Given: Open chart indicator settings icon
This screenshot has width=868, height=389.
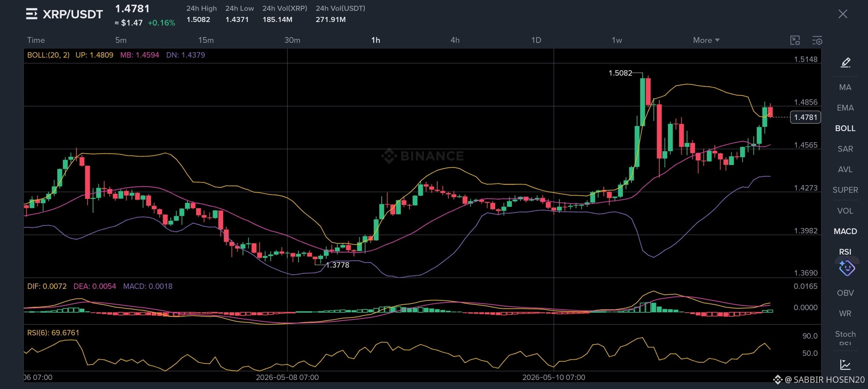Looking at the screenshot, I should [x=817, y=40].
